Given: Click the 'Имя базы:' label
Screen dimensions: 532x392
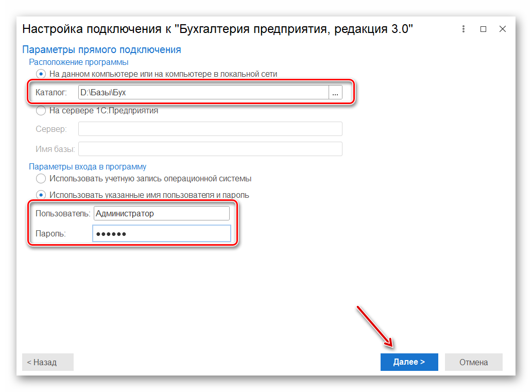Looking at the screenshot, I should (x=55, y=149).
